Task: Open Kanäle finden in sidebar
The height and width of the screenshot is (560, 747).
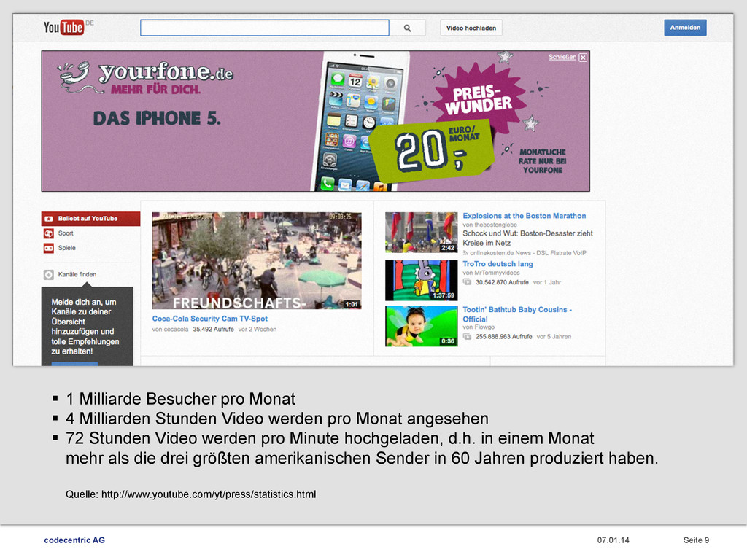Action: point(77,275)
